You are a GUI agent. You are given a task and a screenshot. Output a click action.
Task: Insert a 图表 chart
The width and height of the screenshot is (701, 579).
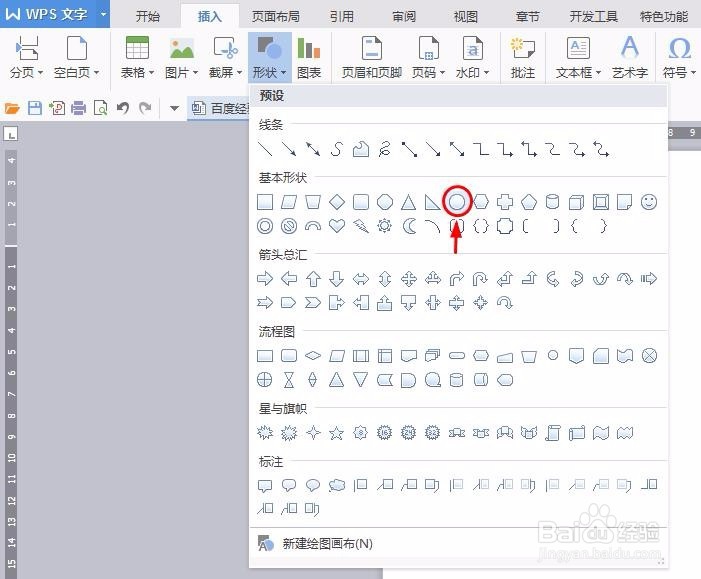click(x=309, y=57)
